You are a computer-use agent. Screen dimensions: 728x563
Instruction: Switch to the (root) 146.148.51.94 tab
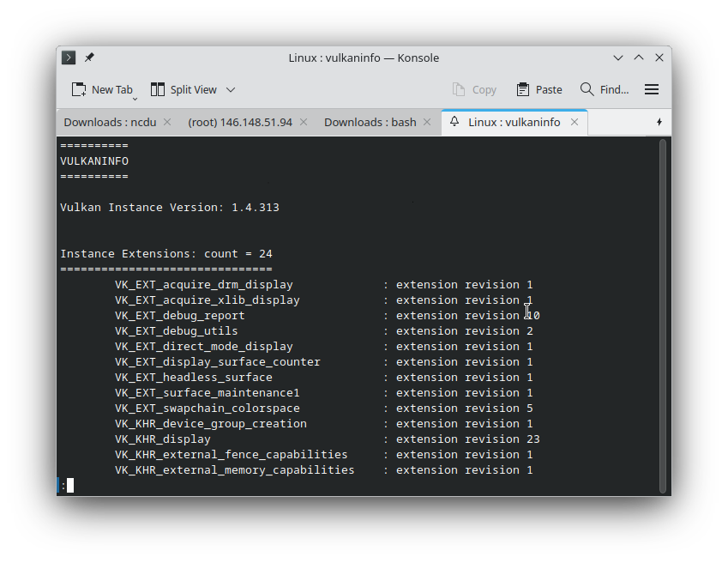(240, 122)
